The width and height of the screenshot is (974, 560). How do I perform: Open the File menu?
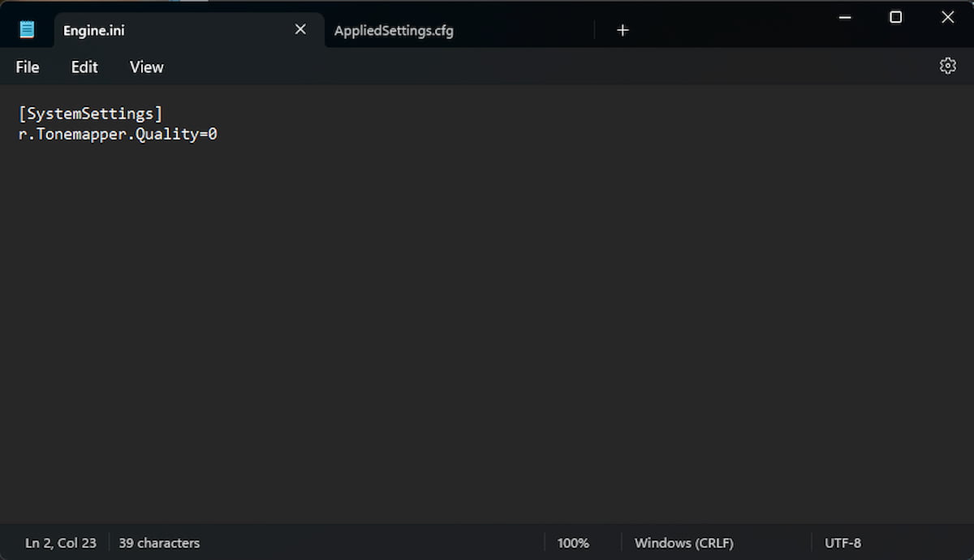pos(27,67)
